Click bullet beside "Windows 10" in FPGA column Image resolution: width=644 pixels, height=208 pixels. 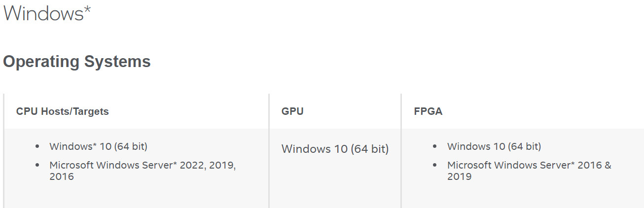(x=434, y=147)
